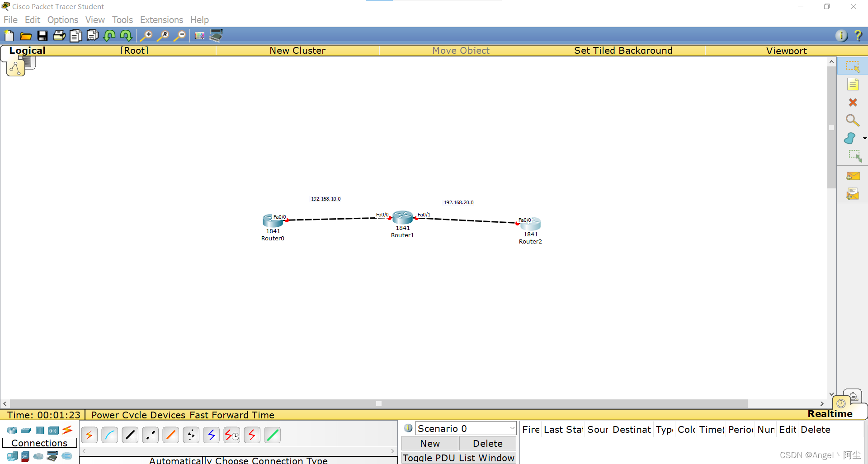The width and height of the screenshot is (868, 464).
Task: Switch the Logical workspace tab
Action: [27, 51]
